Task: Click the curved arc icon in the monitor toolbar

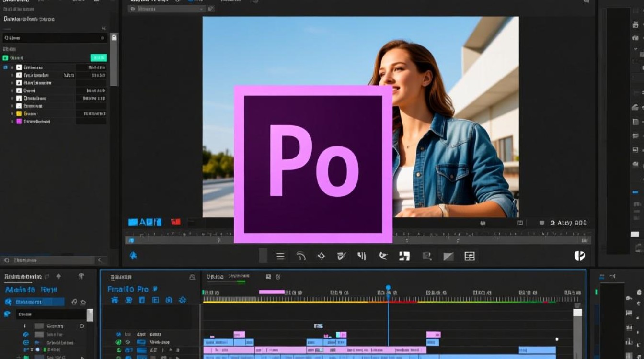Action: (301, 257)
